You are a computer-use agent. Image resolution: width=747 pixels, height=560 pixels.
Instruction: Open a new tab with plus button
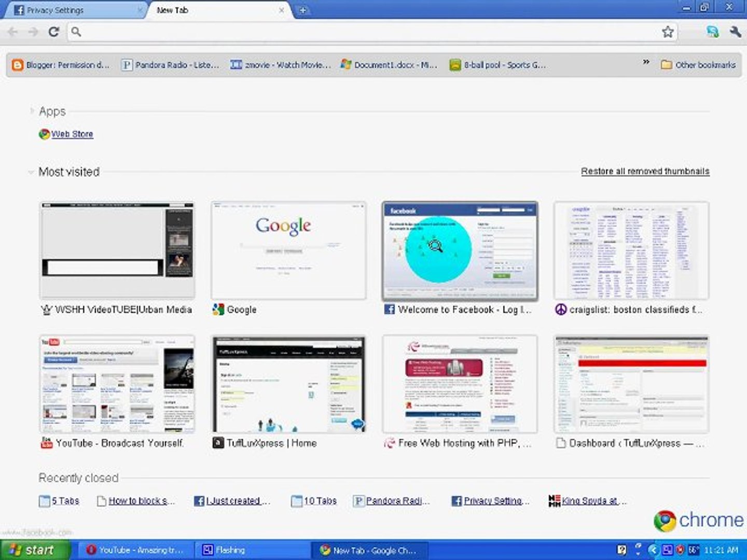coord(302,10)
